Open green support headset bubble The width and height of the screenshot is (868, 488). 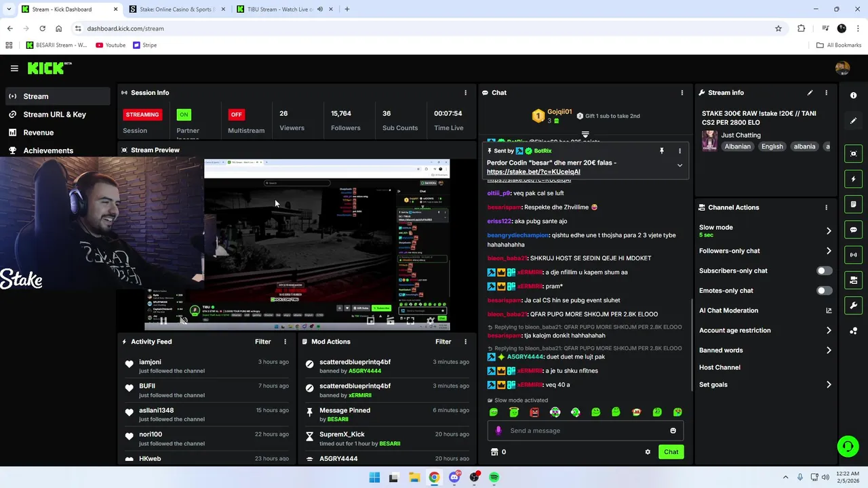pyautogui.click(x=848, y=446)
